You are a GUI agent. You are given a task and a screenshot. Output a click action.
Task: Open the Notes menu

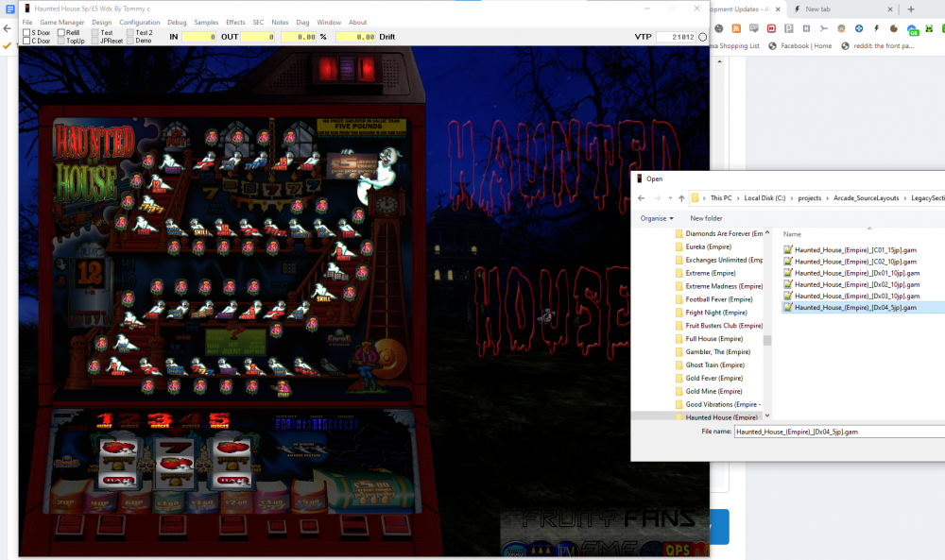(280, 23)
